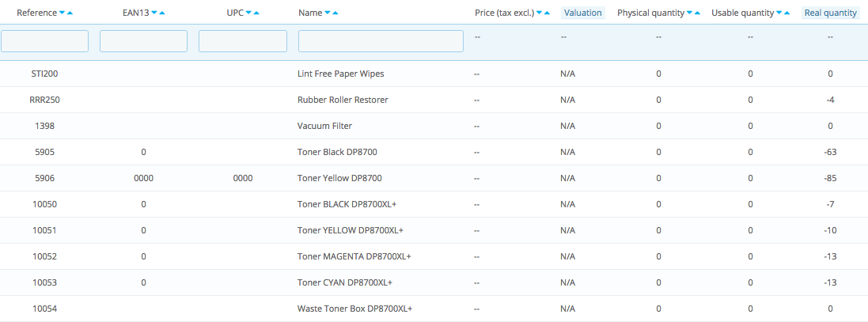Click the Reference column header label
This screenshot has height=322, width=868.
tap(36, 13)
